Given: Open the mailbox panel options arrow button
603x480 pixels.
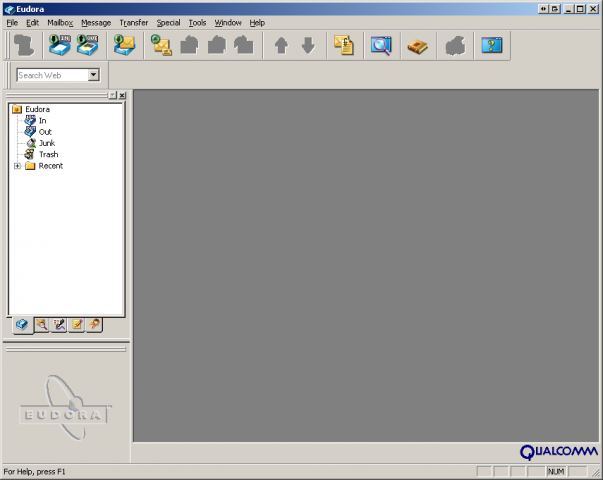Looking at the screenshot, I should (x=113, y=95).
